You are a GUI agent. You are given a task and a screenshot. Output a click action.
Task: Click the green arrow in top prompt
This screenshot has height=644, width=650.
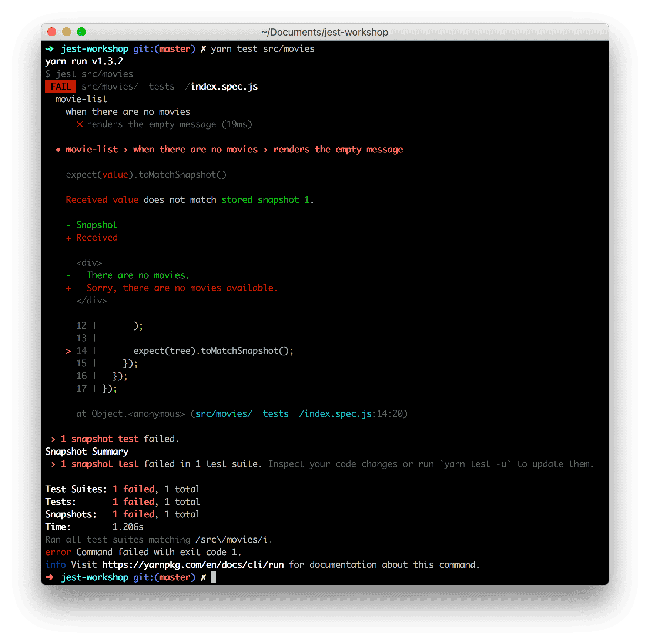coord(50,49)
